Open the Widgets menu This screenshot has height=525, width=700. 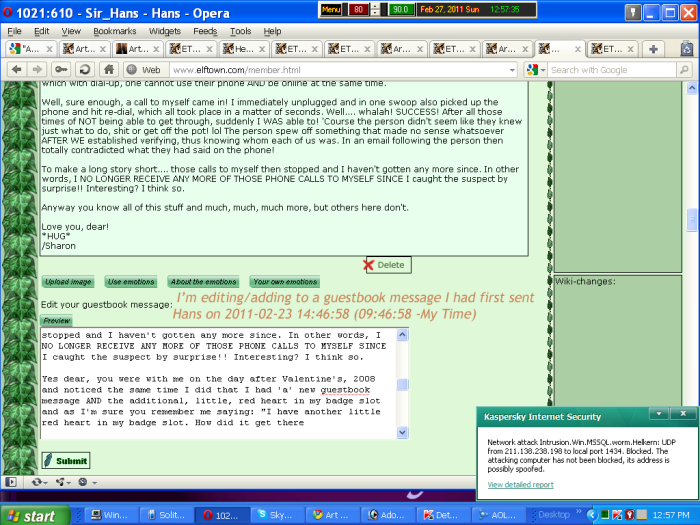click(165, 31)
